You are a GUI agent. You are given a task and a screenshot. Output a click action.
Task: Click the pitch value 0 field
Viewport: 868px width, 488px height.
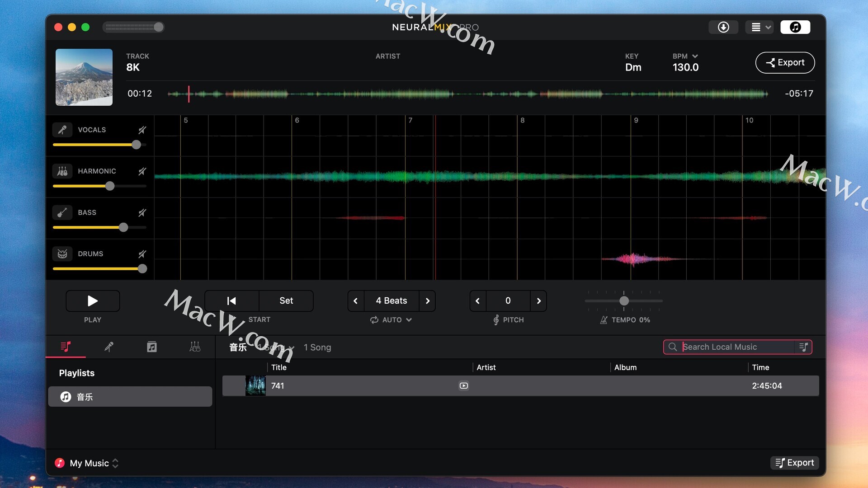point(508,301)
